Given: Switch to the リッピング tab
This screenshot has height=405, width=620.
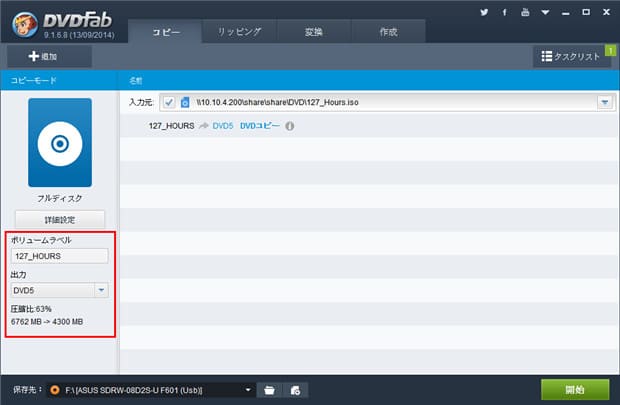Looking at the screenshot, I should (239, 32).
